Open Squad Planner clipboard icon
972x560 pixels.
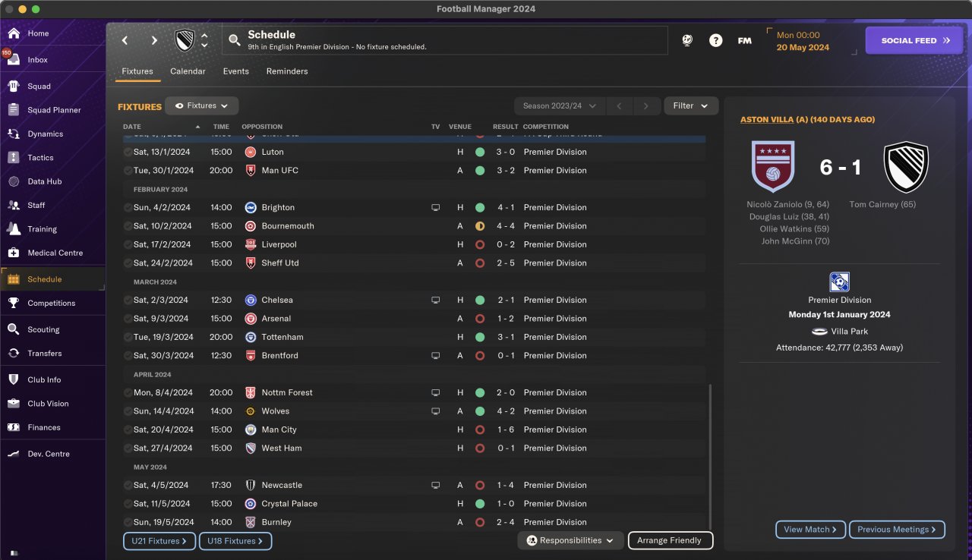(x=14, y=110)
